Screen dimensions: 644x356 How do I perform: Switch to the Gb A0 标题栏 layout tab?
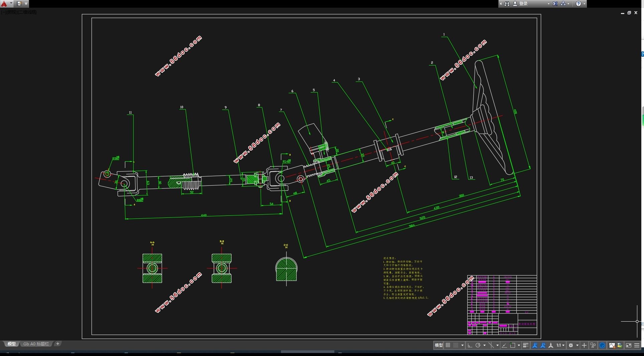[x=36, y=344]
